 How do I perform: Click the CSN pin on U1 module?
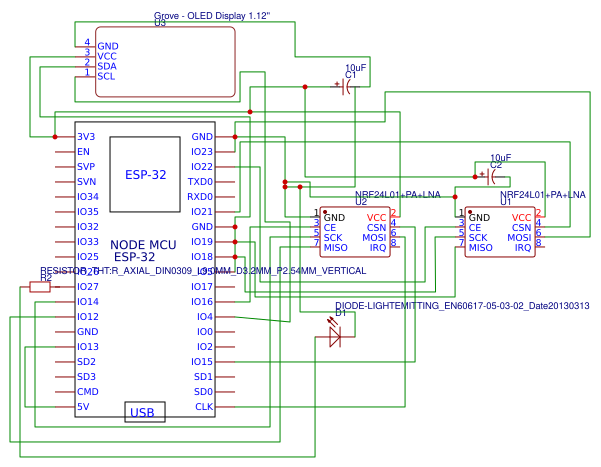pyautogui.click(x=521, y=227)
